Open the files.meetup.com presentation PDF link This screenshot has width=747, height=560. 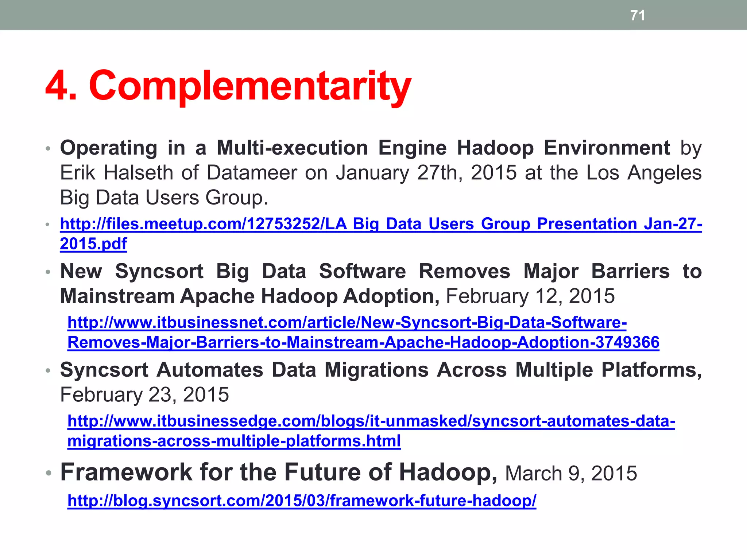click(381, 233)
